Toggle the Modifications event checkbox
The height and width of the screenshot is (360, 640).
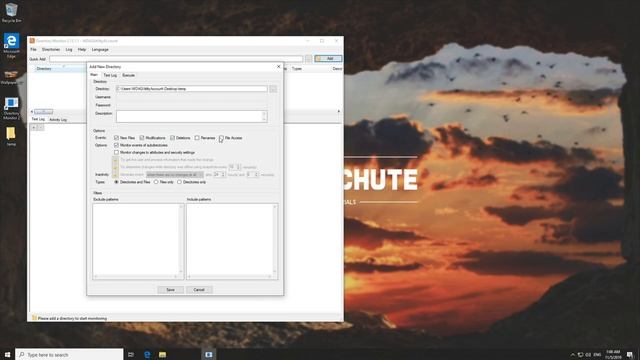point(142,138)
